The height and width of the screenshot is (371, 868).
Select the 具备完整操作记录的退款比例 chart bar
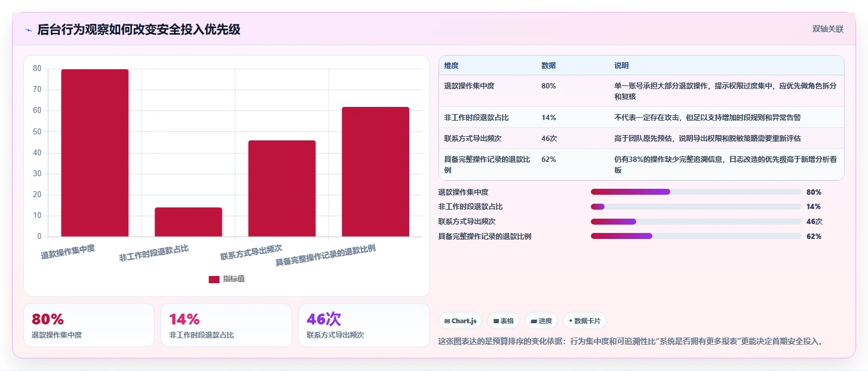375,172
